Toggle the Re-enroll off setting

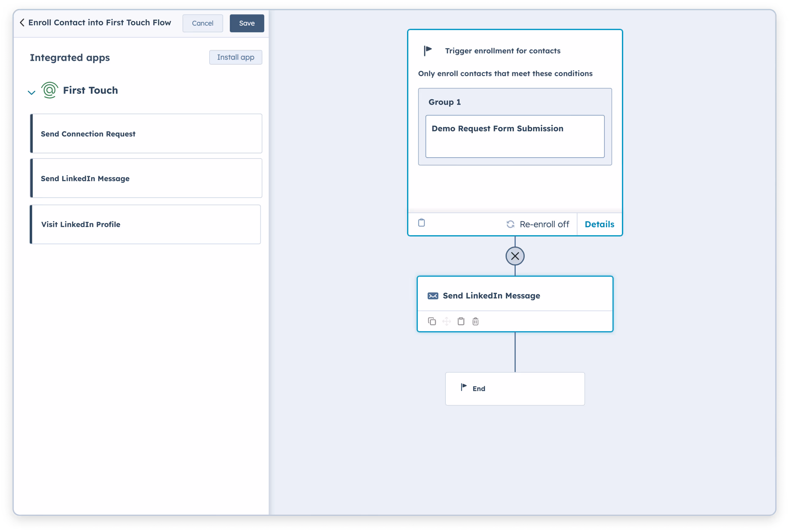(x=538, y=224)
